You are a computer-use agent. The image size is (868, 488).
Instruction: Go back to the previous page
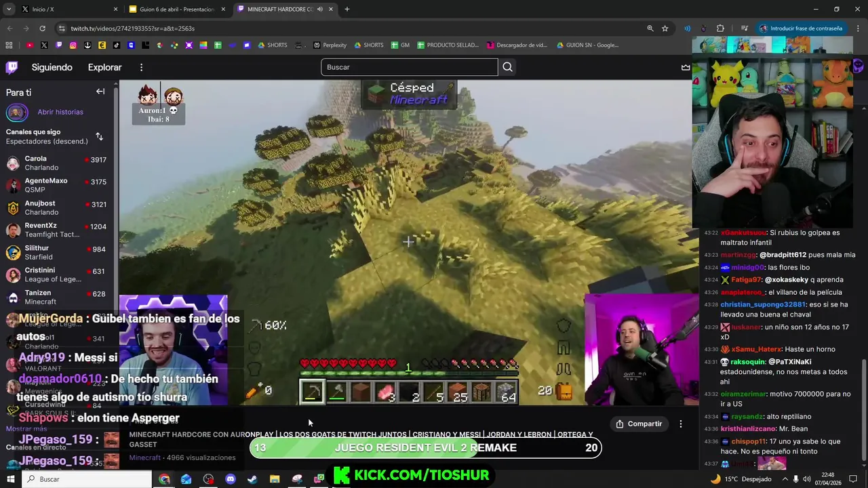pos(9,28)
